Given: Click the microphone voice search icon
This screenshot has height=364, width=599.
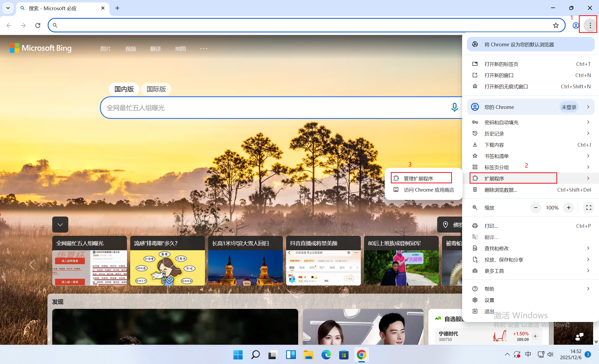Looking at the screenshot, I should [454, 107].
